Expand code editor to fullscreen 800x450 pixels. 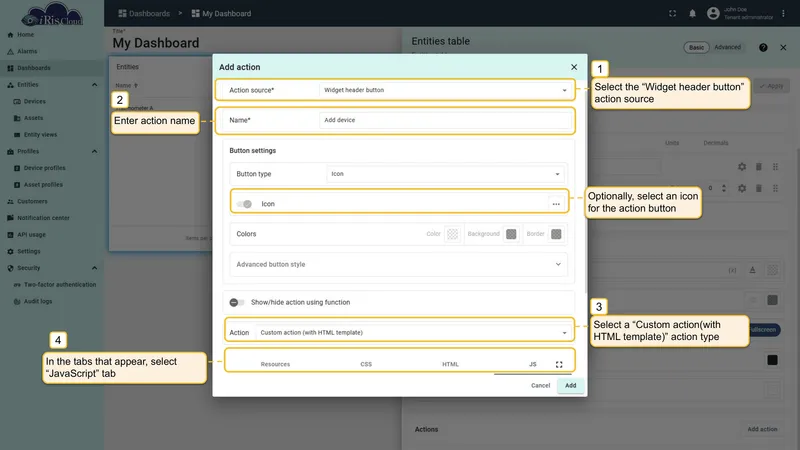pyautogui.click(x=559, y=364)
